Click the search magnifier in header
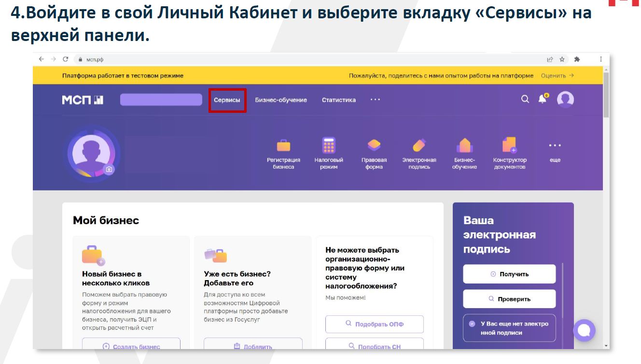The image size is (641, 364). click(x=525, y=99)
